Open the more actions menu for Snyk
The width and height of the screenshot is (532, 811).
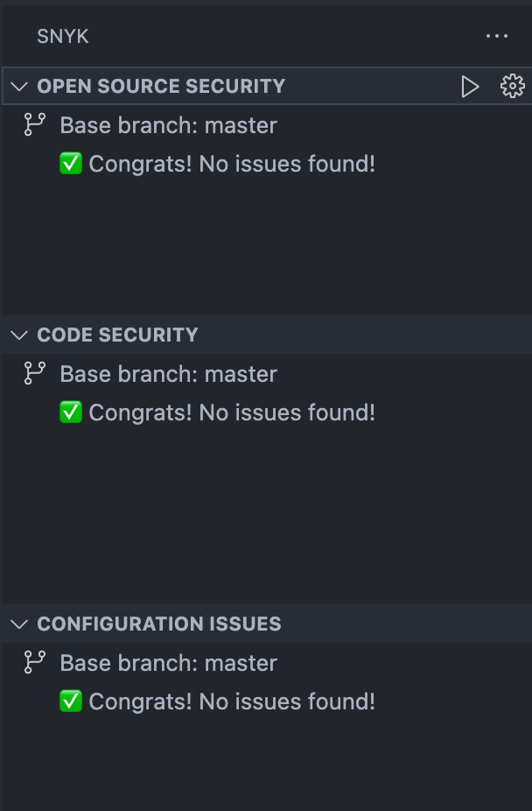point(497,36)
